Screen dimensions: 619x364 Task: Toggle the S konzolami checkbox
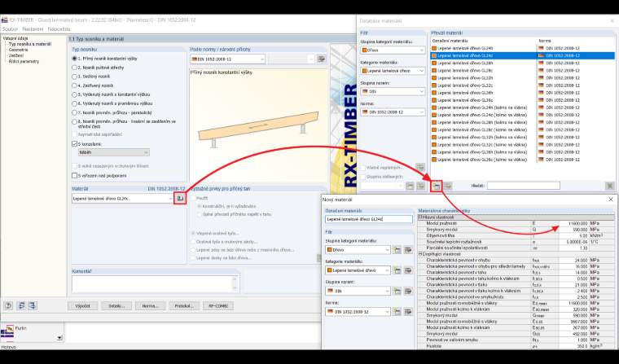pos(74,144)
